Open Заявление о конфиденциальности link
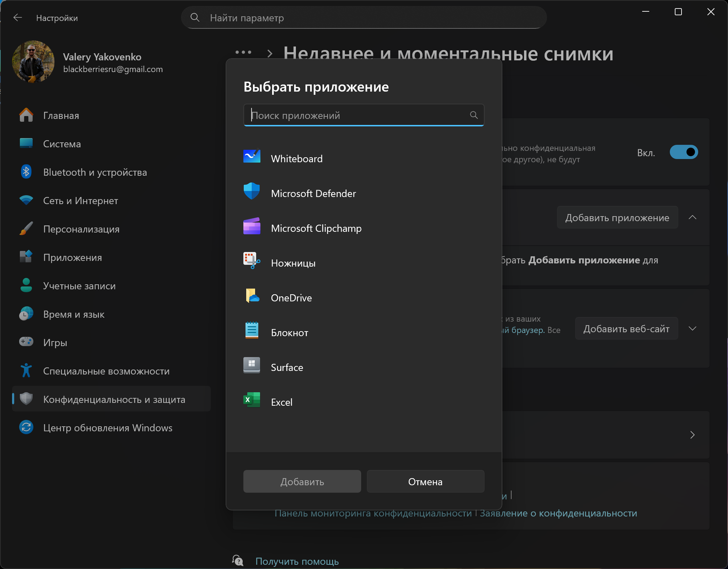The width and height of the screenshot is (728, 569). coord(558,513)
